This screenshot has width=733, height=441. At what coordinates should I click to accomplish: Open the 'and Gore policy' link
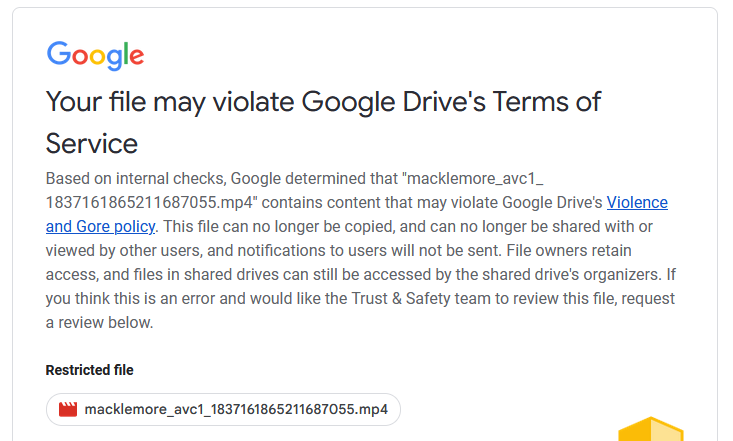click(x=101, y=227)
